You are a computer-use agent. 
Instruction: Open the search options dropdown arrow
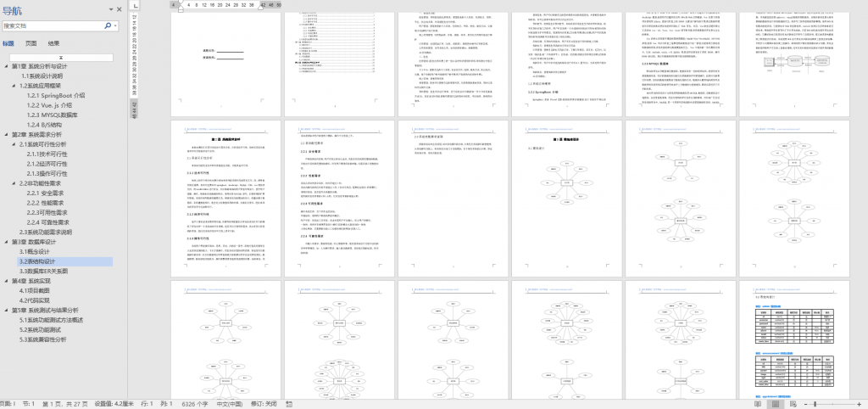click(115, 25)
